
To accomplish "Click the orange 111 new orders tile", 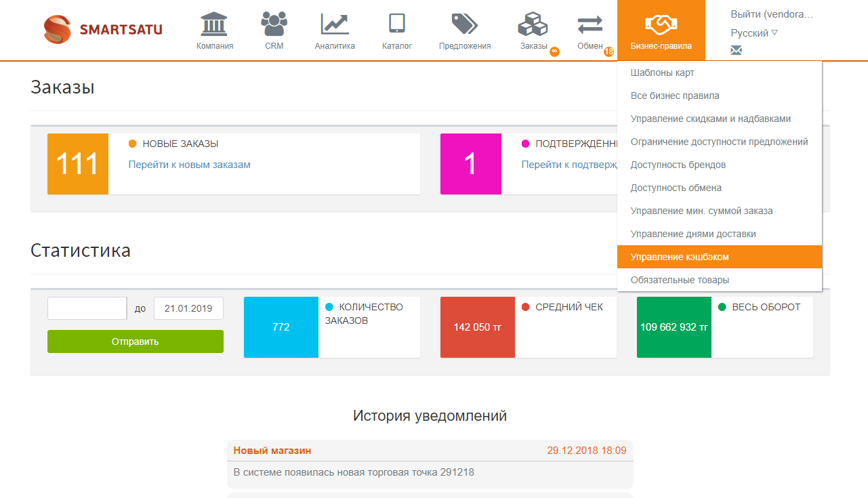I will 78,164.
